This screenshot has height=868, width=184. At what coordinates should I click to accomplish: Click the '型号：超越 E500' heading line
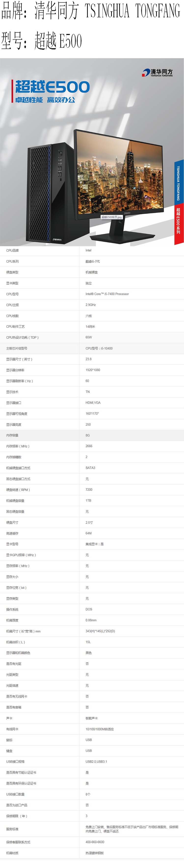(41, 41)
